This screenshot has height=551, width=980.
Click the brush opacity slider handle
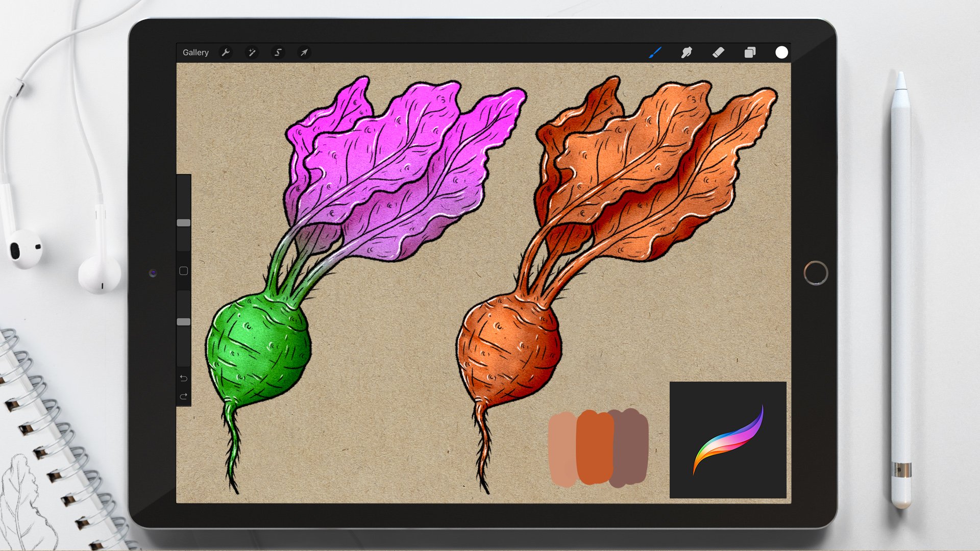pyautogui.click(x=184, y=322)
